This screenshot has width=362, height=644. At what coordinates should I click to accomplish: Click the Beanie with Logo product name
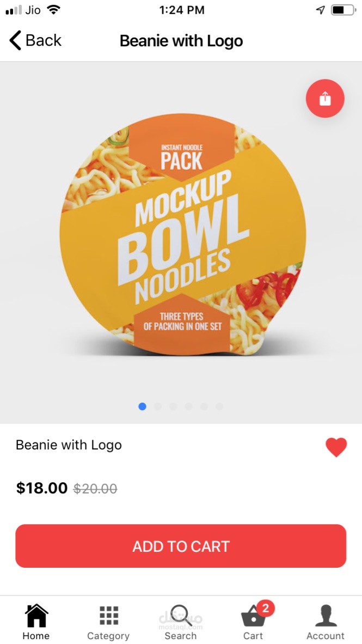pos(69,445)
